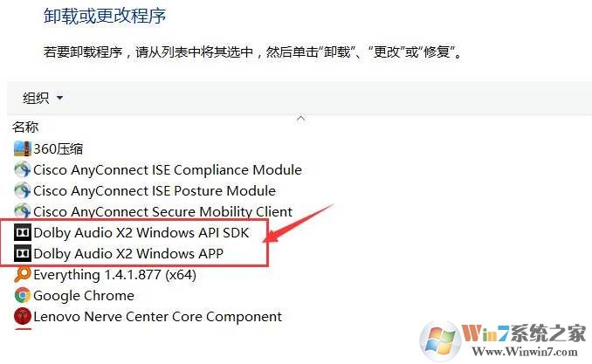Select Dolby Audio X2 Windows API SDK entry
Screen dimensions: 592x364
[x=141, y=233]
